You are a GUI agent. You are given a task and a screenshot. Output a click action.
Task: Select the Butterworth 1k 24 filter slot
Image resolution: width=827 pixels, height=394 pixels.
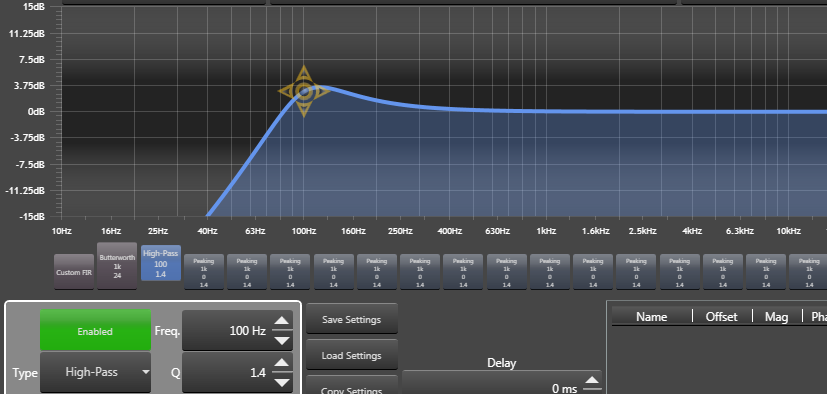click(x=117, y=265)
